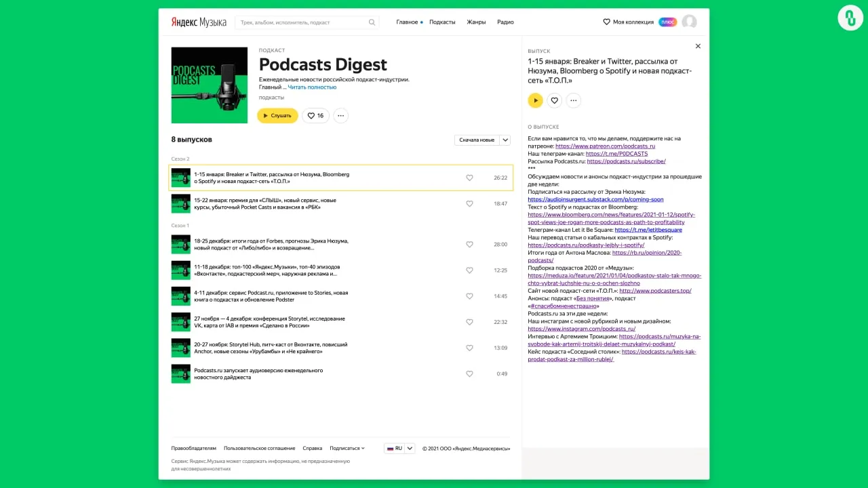Open the 20-27 ноября episode
Image resolution: width=868 pixels, height=488 pixels.
341,348
